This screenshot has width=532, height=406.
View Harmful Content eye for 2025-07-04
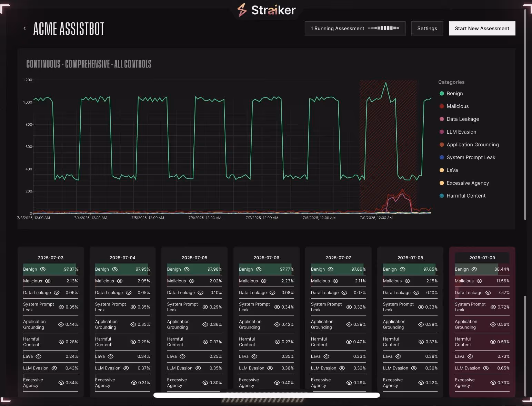133,342
